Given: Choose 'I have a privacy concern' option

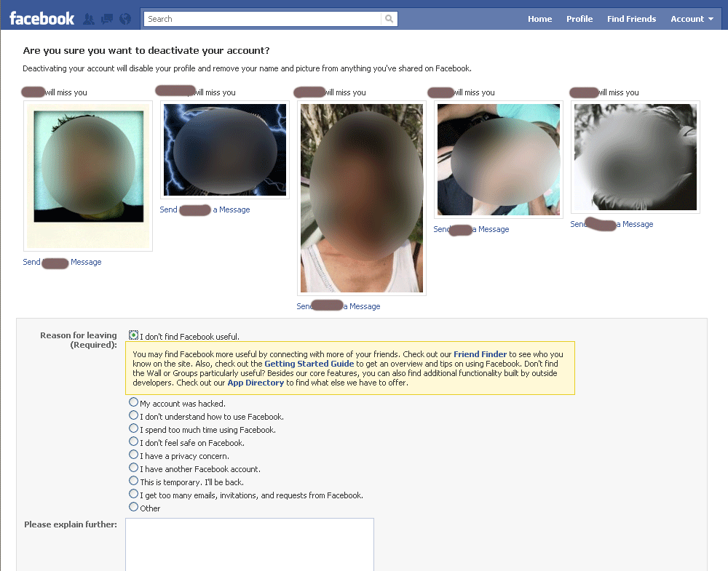Looking at the screenshot, I should click(x=133, y=455).
